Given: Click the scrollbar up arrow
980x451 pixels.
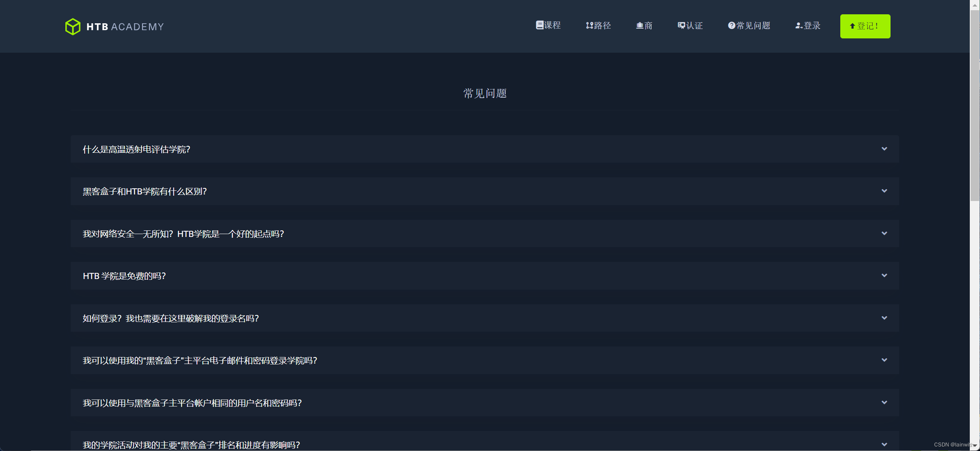Looking at the screenshot, I should (x=975, y=5).
